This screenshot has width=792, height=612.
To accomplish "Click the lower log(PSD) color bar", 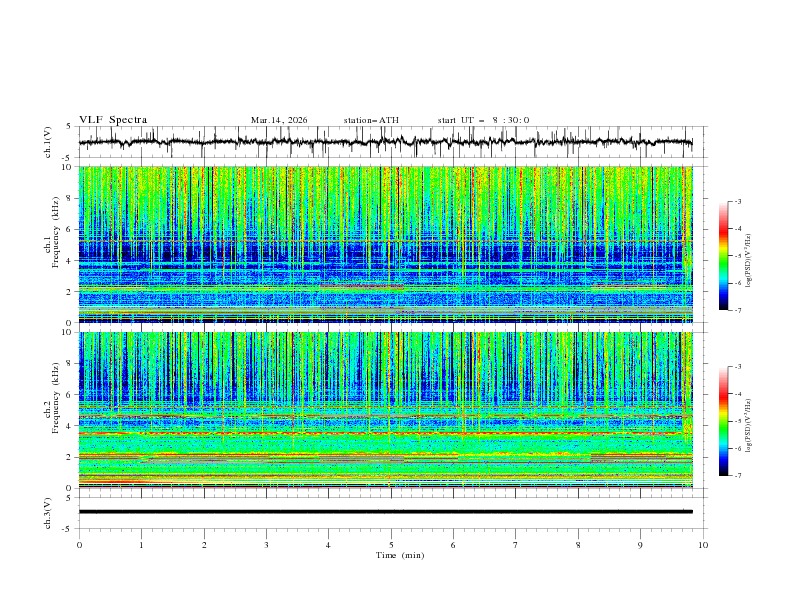I will click(x=724, y=421).
